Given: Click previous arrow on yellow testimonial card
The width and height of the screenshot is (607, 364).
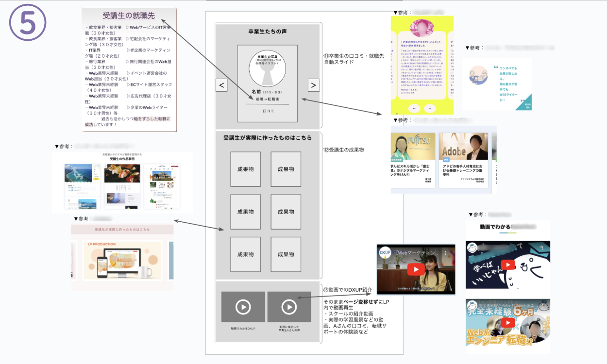Looking at the screenshot, I should [x=414, y=108].
